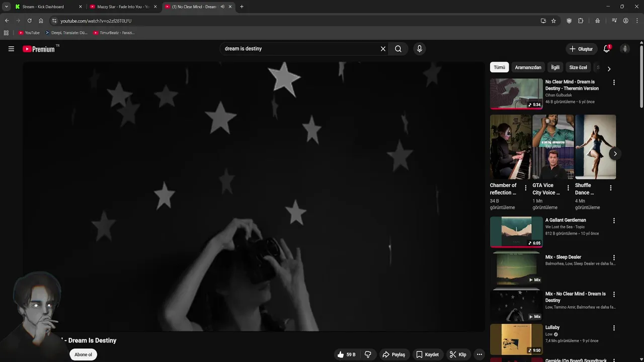
Task: Show more filter chips with arrow
Action: (609, 69)
